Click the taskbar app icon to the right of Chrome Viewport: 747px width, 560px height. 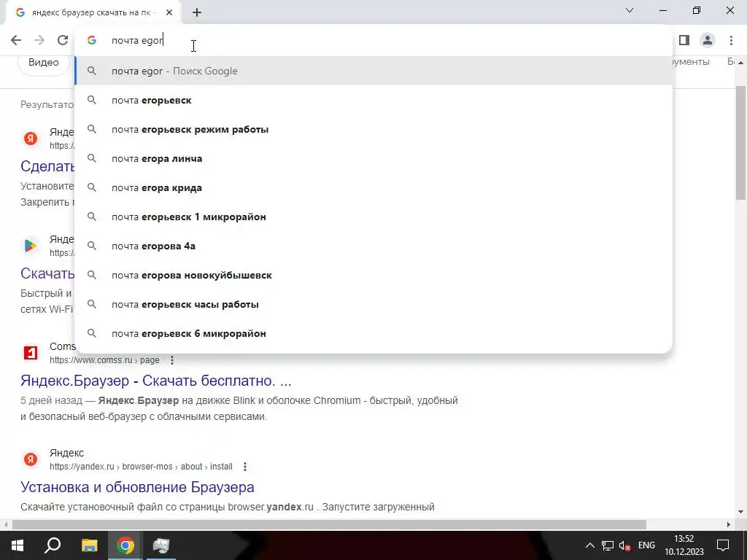[x=161, y=545]
